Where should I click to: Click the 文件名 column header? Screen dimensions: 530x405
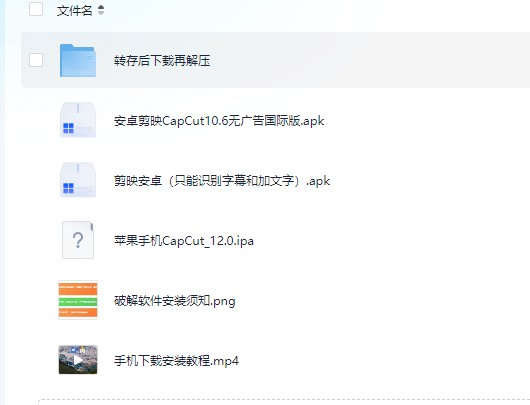pos(74,10)
